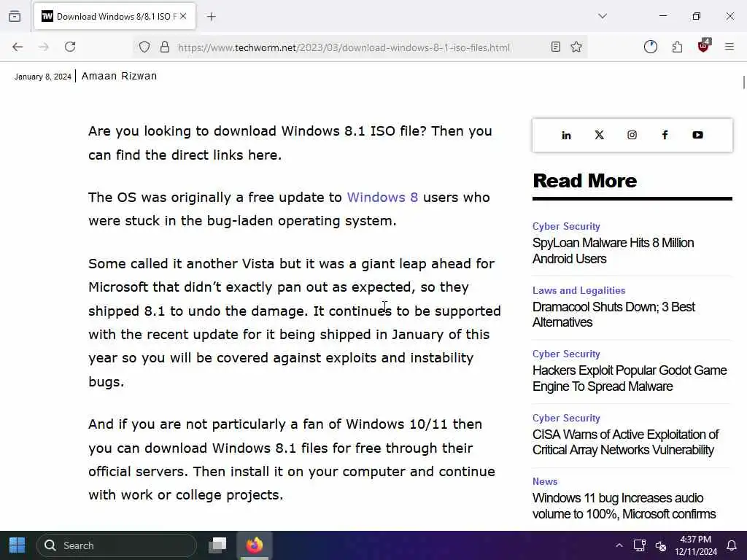
Task: Open Firefox View icon in tab bar
Action: [x=15, y=16]
